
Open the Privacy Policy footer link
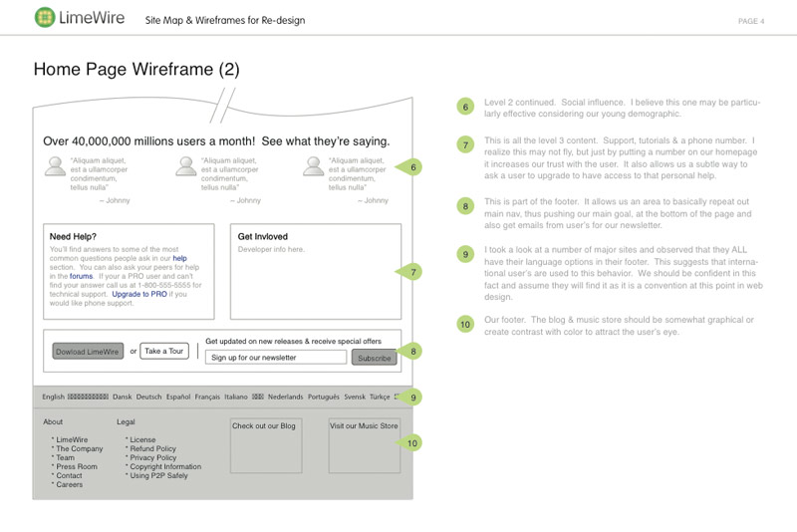(x=153, y=457)
